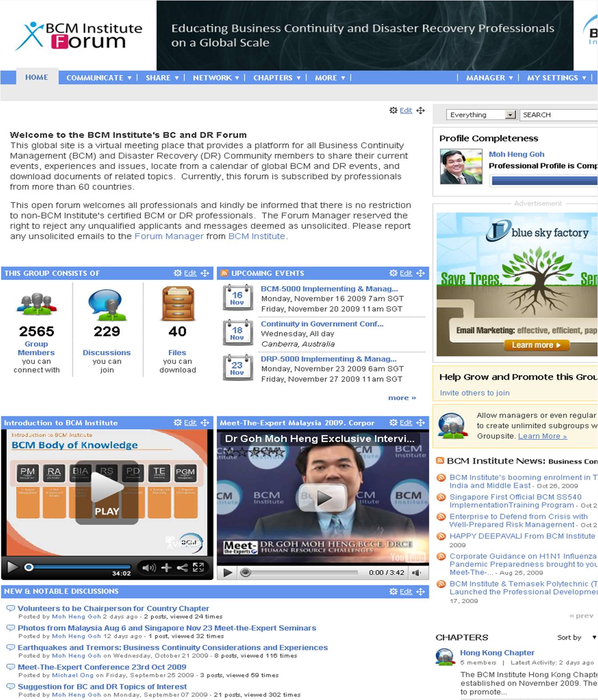598x700 pixels.
Task: Click move handle in This Group Consists Of header
Action: click(205, 273)
